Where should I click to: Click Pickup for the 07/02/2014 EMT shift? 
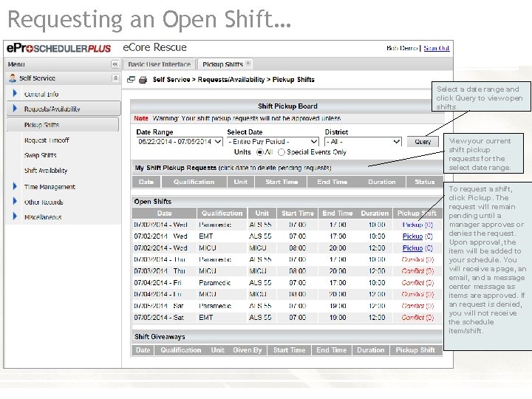click(x=412, y=236)
